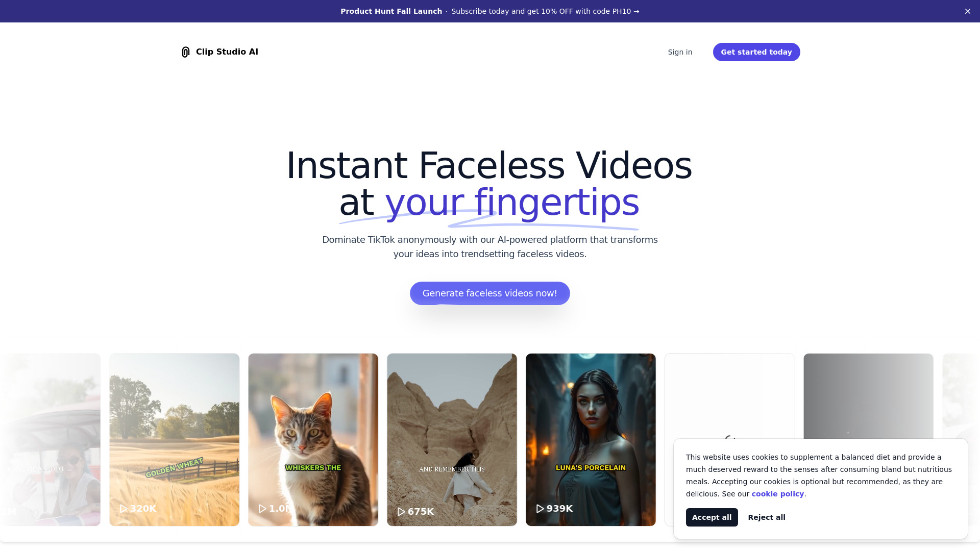Click the dismiss cookie notification close area
The height and width of the screenshot is (551, 980).
(x=767, y=517)
